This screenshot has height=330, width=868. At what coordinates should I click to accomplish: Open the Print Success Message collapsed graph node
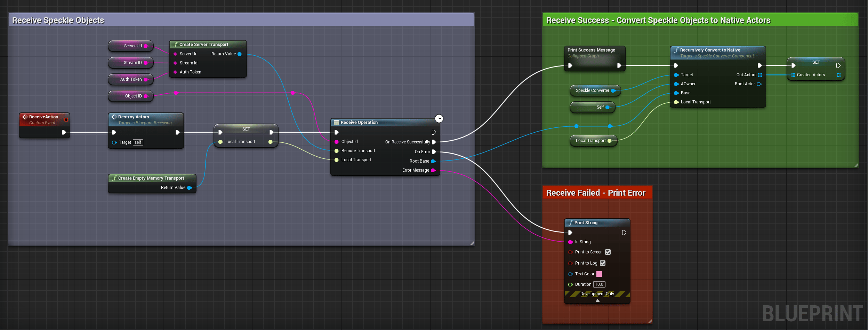coord(595,58)
